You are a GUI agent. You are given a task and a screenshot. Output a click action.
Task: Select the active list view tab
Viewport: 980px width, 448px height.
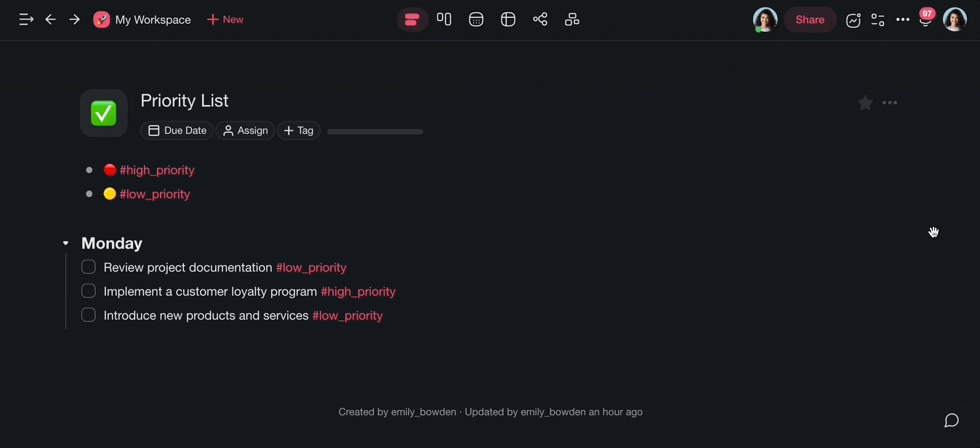click(412, 20)
